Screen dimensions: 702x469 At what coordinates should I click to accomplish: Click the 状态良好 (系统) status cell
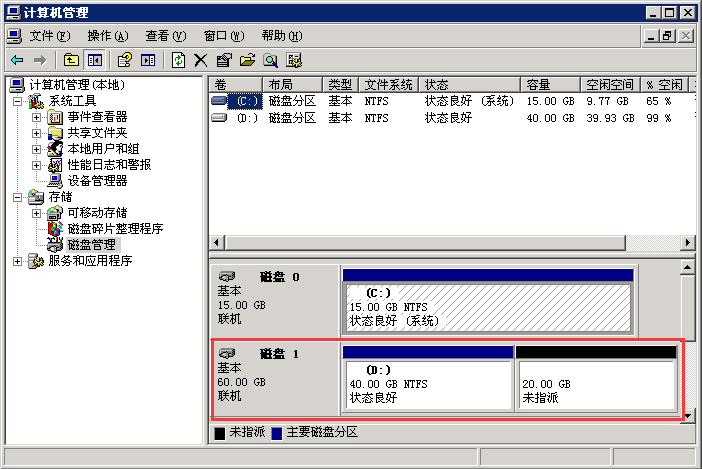(x=469, y=101)
